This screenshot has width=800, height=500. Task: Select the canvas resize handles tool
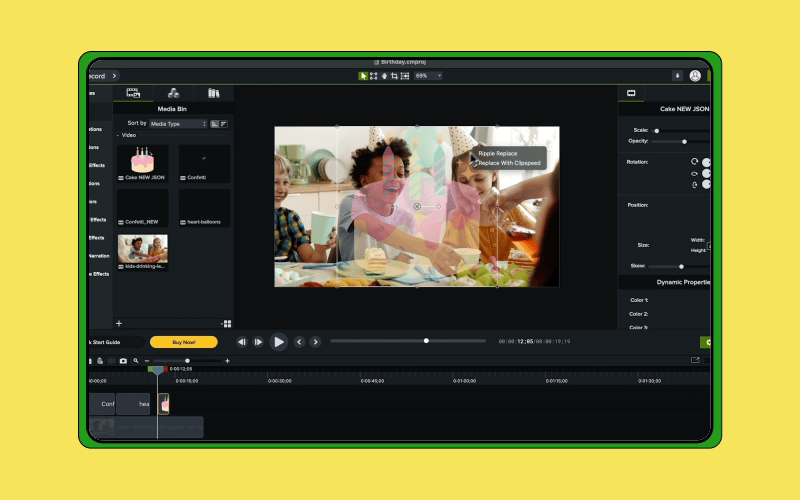pyautogui.click(x=374, y=76)
